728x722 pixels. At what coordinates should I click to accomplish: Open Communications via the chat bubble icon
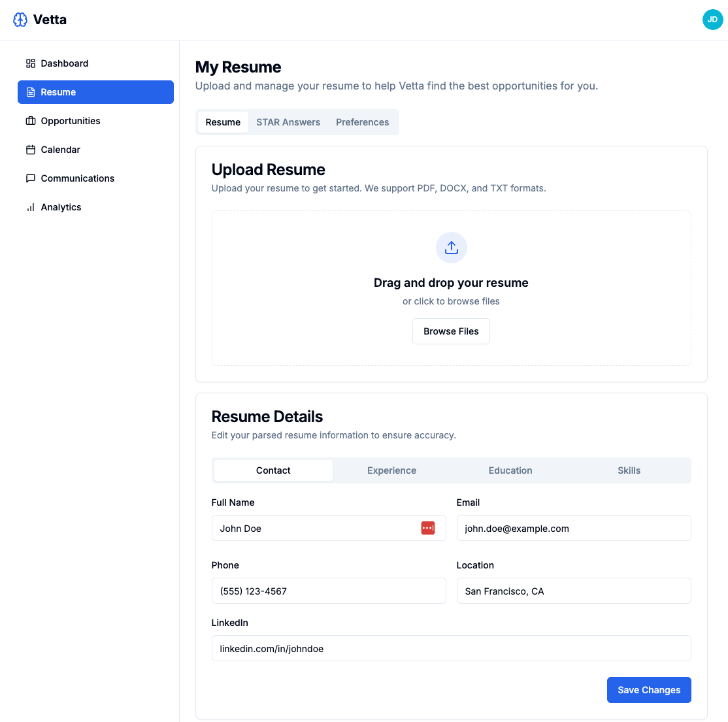point(30,178)
